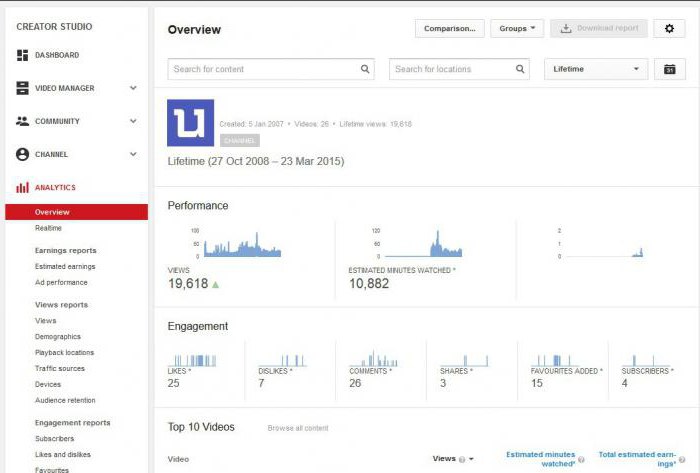700x473 pixels.
Task: Open the Views column sort dropdown arrow
Action: pyautogui.click(x=471, y=459)
